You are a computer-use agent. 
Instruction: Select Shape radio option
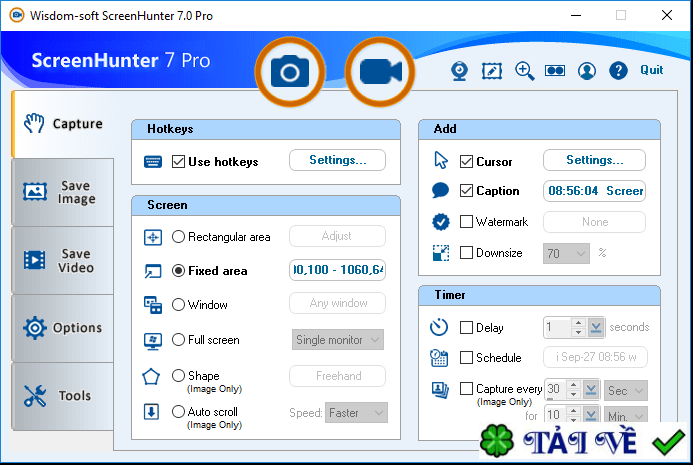178,376
